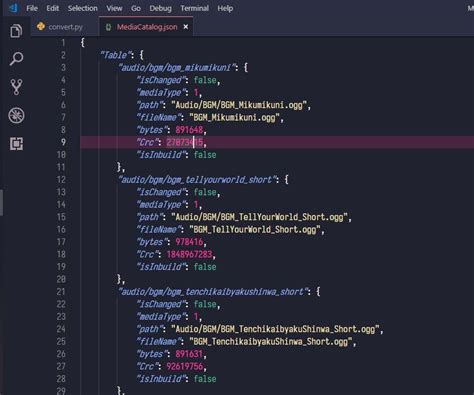
Task: Open the Edit menu
Action: [52, 8]
